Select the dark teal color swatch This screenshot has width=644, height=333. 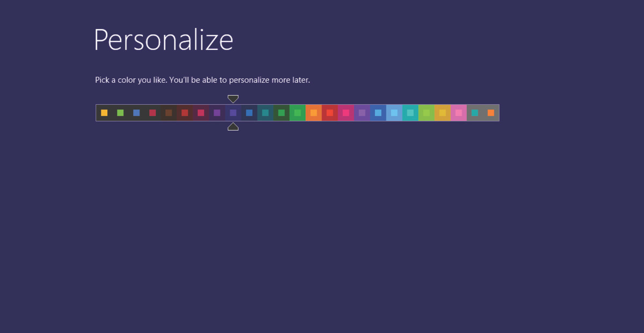(x=265, y=113)
